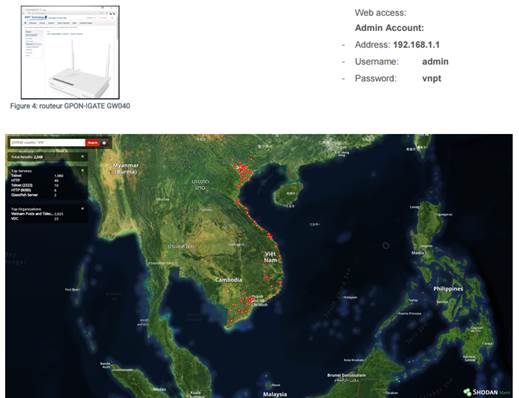Click the router web interface thumbnail
The width and height of the screenshot is (519, 398).
point(70,52)
